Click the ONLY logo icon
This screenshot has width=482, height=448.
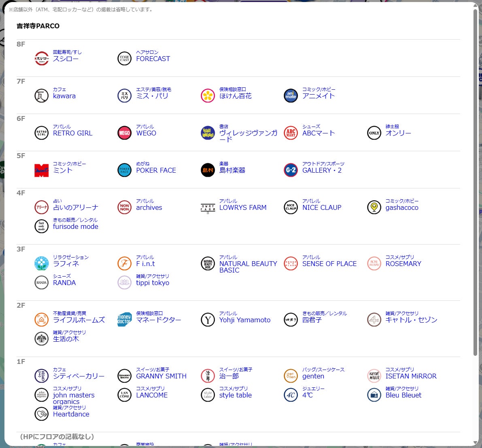point(374,133)
